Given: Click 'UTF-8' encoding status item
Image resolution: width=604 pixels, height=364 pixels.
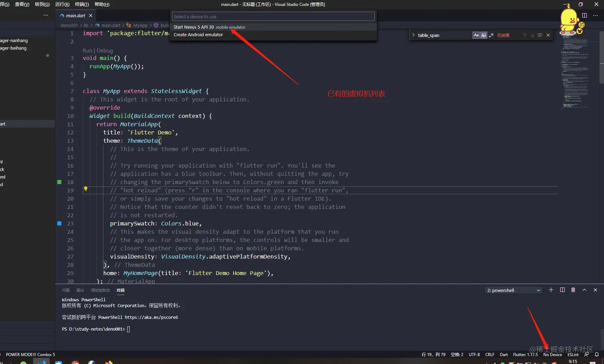Looking at the screenshot, I should (474, 355).
